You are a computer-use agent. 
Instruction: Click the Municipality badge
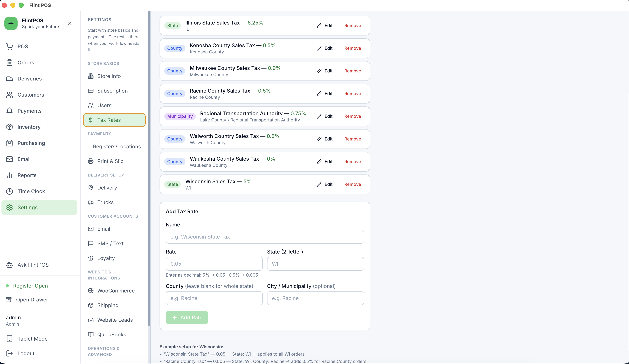(x=180, y=116)
